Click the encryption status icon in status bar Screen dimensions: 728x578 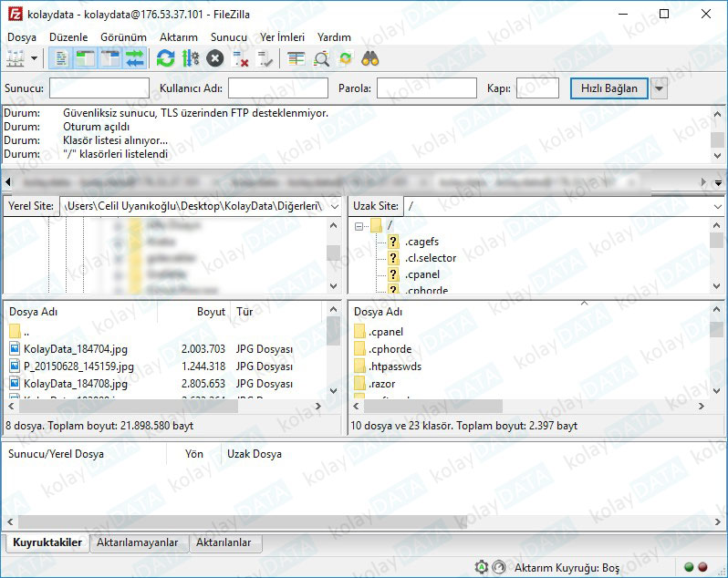coord(482,567)
